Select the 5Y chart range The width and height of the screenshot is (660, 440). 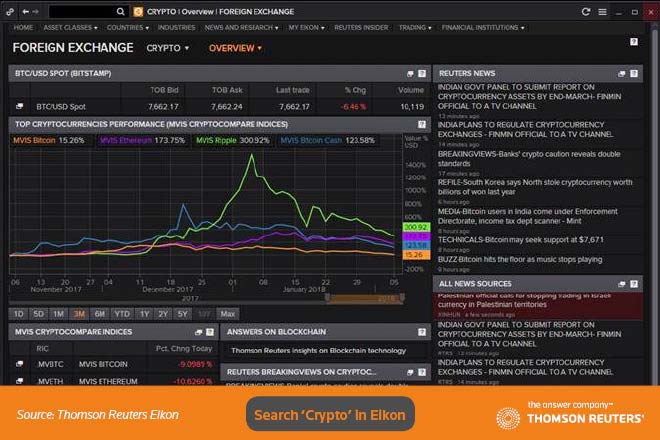pyautogui.click(x=182, y=314)
